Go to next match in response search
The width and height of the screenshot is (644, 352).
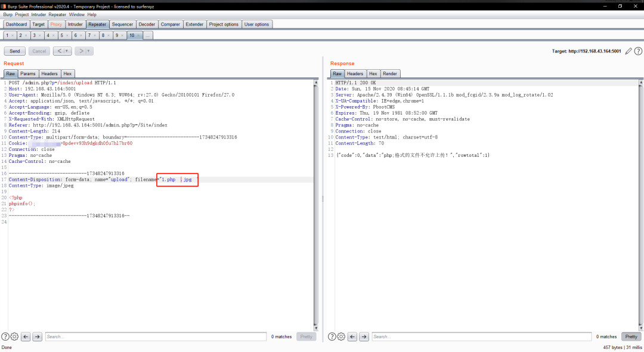point(364,336)
